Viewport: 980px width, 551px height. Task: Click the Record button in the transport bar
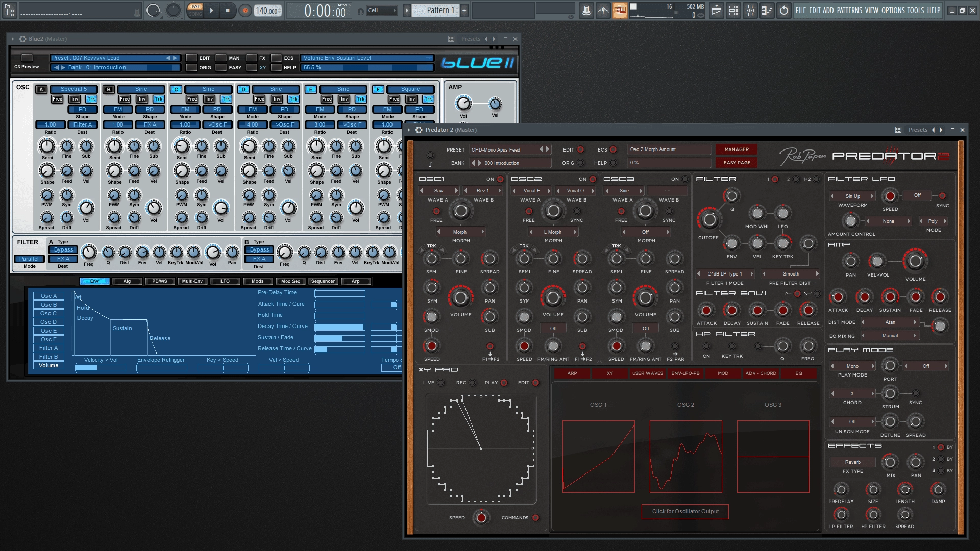(246, 10)
